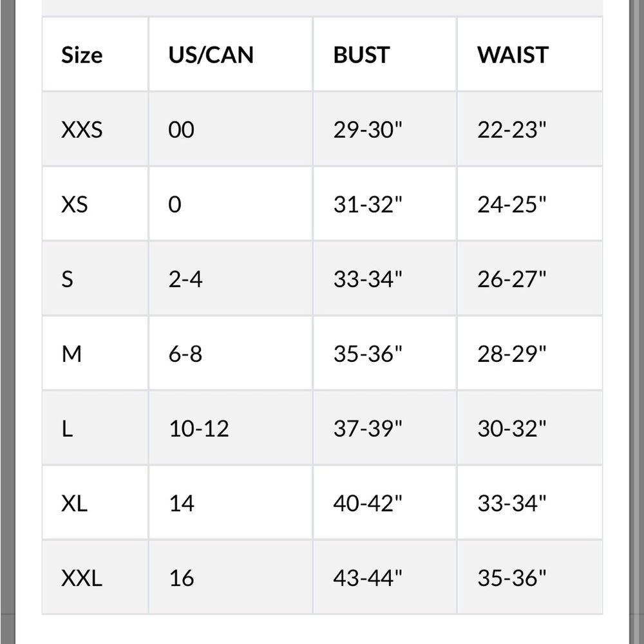Select the S size row label
Viewport: 644px width, 644px height.
click(x=68, y=279)
